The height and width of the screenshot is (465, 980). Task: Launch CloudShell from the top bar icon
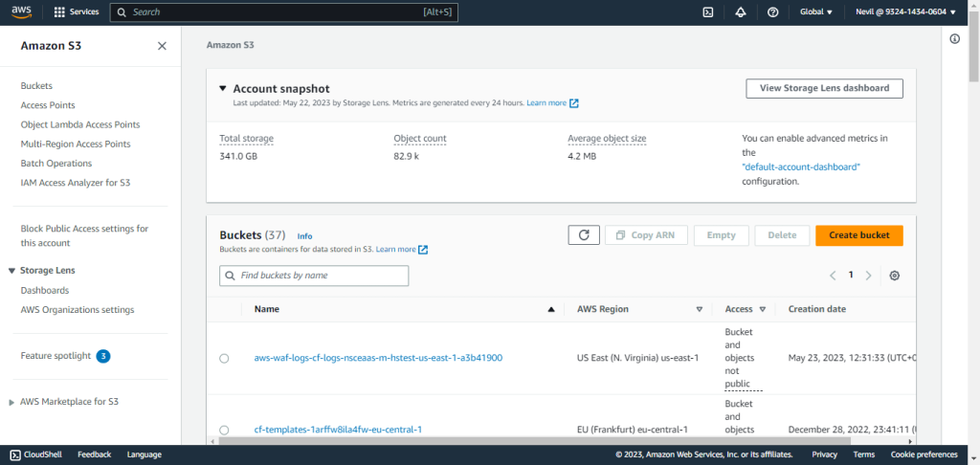click(708, 11)
